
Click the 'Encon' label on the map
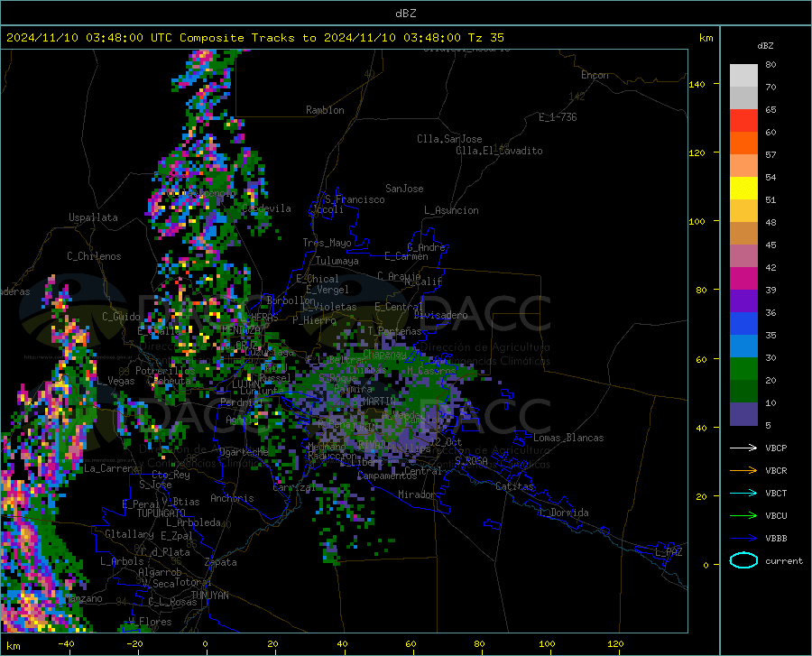point(595,75)
